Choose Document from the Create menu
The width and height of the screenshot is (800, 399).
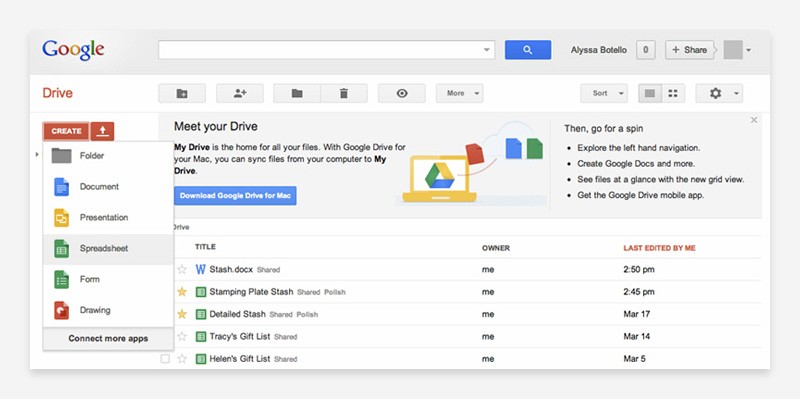coord(108,187)
